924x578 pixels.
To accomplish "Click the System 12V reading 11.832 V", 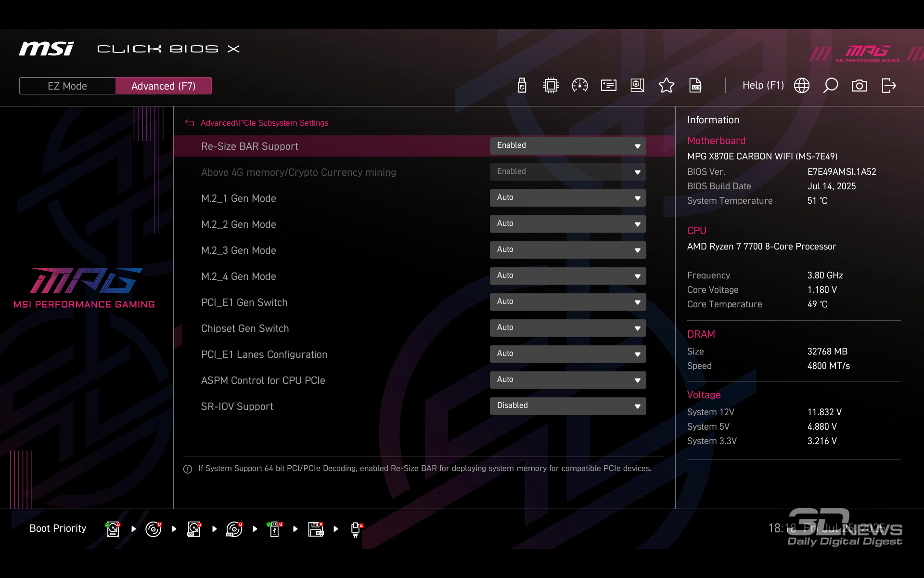I will coord(824,412).
